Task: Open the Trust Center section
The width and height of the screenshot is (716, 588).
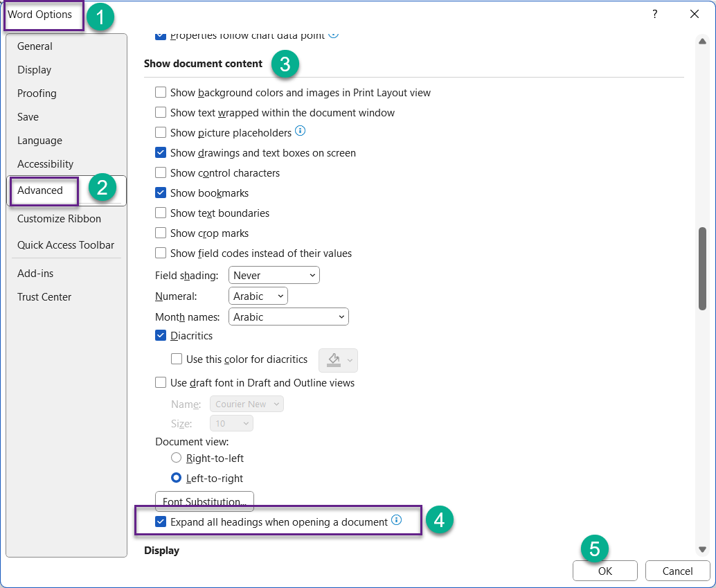Action: 44,296
